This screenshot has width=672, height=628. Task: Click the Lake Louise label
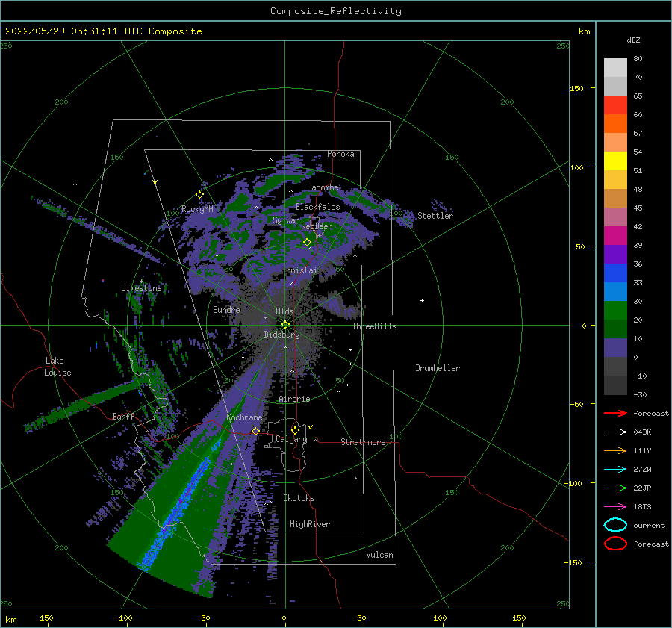pyautogui.click(x=57, y=367)
